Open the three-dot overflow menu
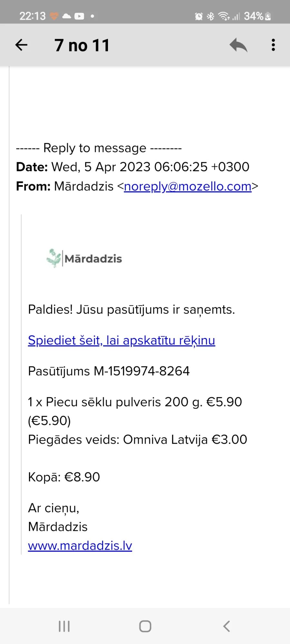The image size is (290, 644). point(273,45)
